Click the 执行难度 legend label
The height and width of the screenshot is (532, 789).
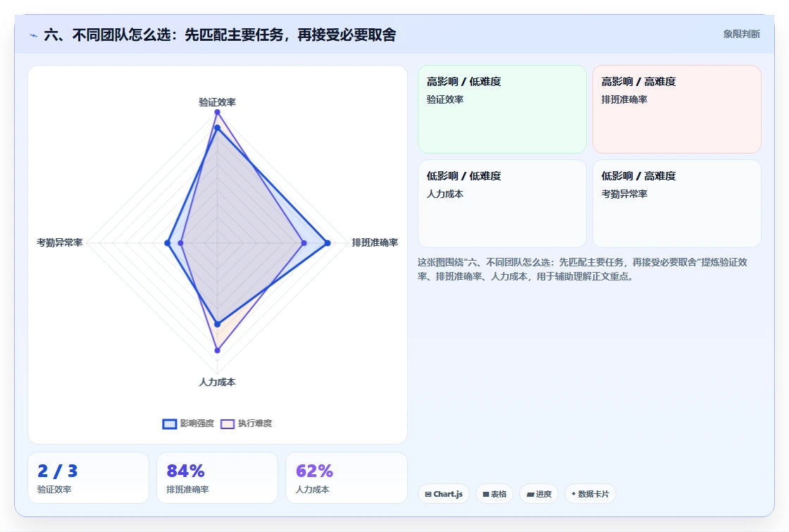tap(255, 423)
